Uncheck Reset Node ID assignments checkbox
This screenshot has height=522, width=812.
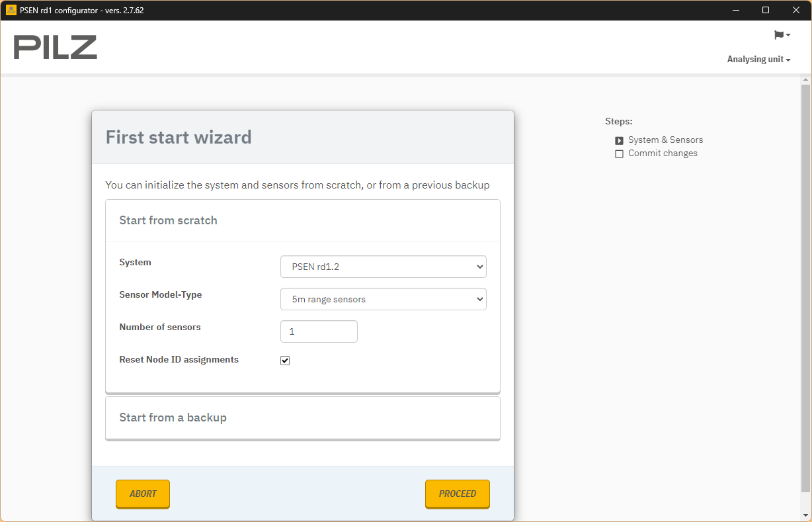285,361
